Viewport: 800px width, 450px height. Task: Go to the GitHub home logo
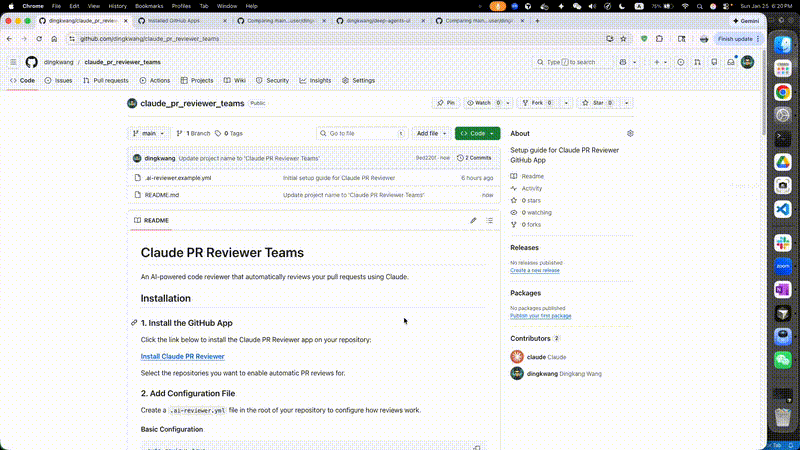coord(32,62)
